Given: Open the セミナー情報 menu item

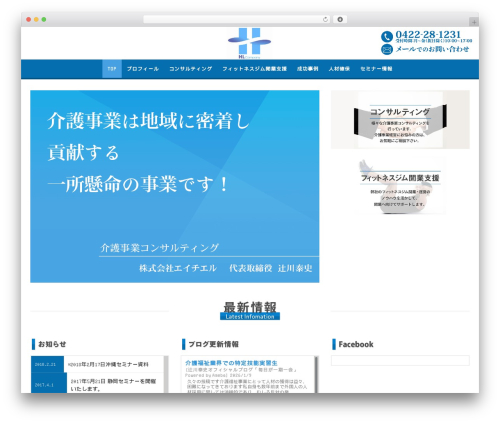Looking at the screenshot, I should (376, 69).
